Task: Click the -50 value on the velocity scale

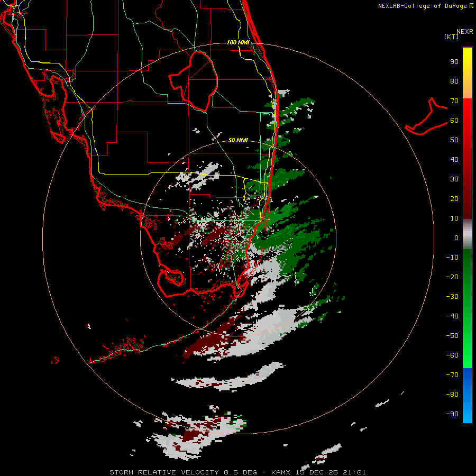Action: (x=452, y=335)
